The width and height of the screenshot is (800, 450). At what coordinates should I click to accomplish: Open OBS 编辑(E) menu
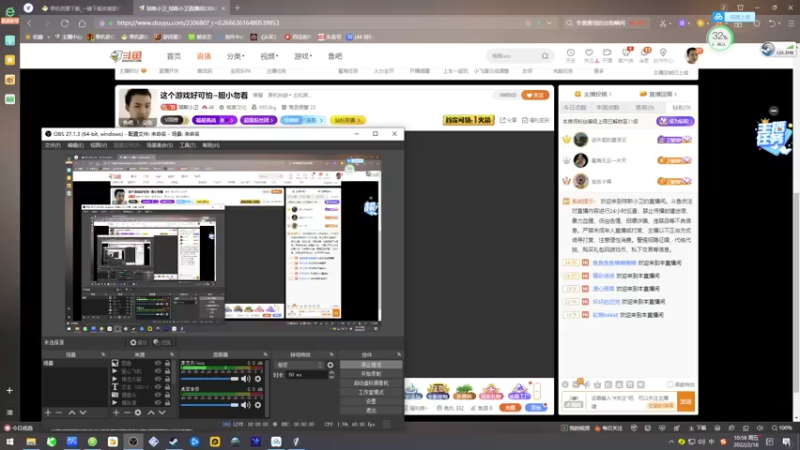[76, 145]
